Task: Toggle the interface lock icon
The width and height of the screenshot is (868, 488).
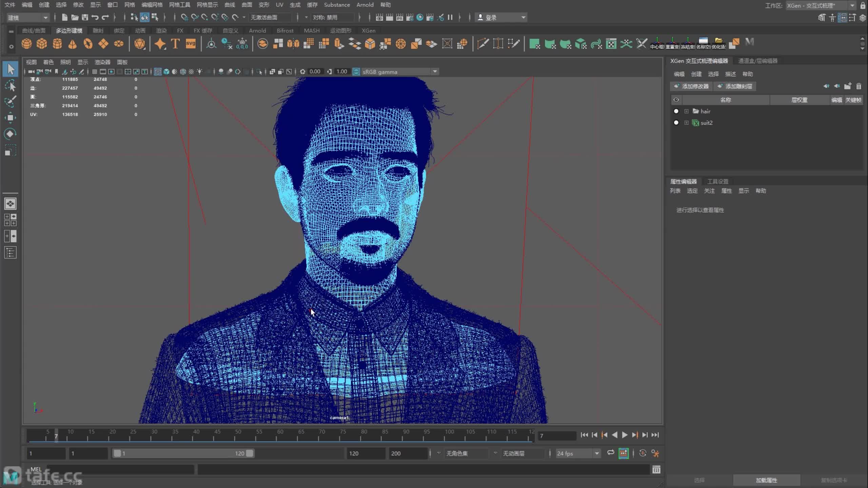Action: (x=863, y=5)
